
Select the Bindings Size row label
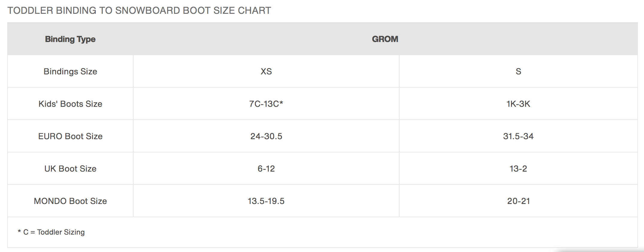click(x=70, y=71)
